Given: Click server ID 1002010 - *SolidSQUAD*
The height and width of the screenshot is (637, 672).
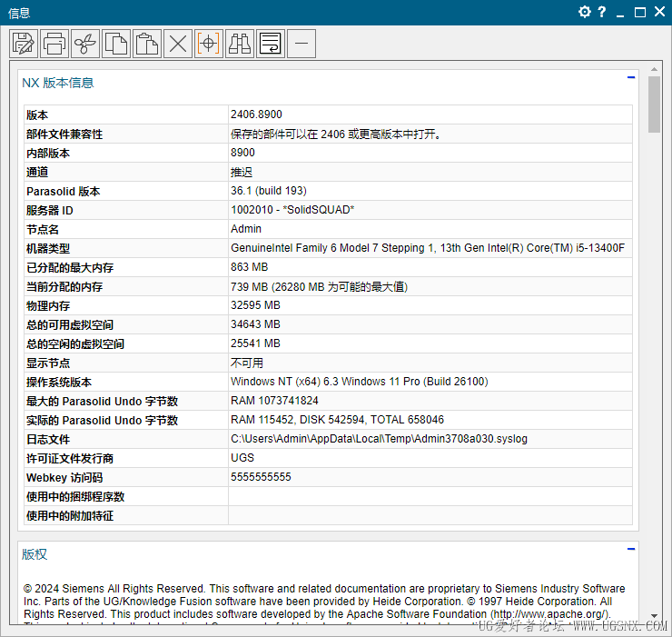Looking at the screenshot, I should pos(292,210).
